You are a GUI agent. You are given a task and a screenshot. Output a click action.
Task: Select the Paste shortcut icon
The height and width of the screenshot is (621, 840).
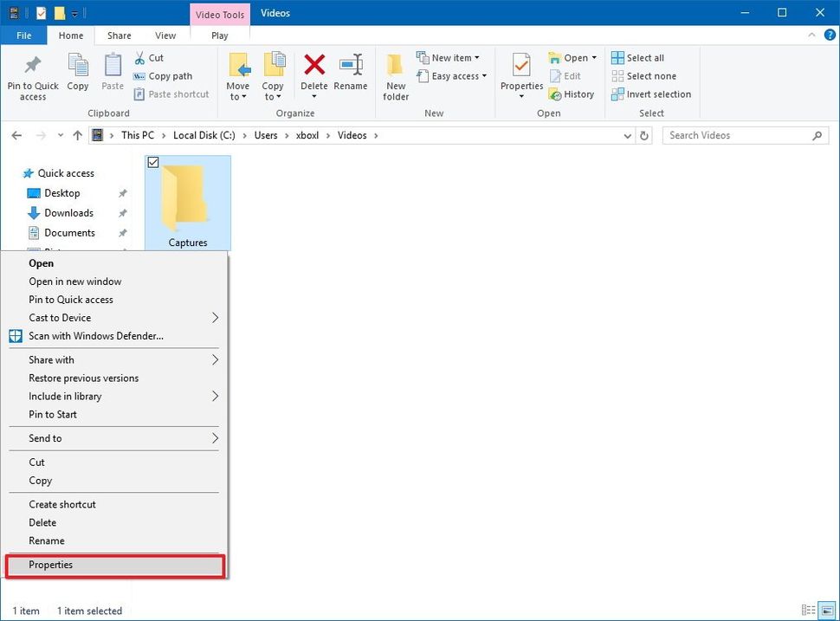(x=139, y=94)
